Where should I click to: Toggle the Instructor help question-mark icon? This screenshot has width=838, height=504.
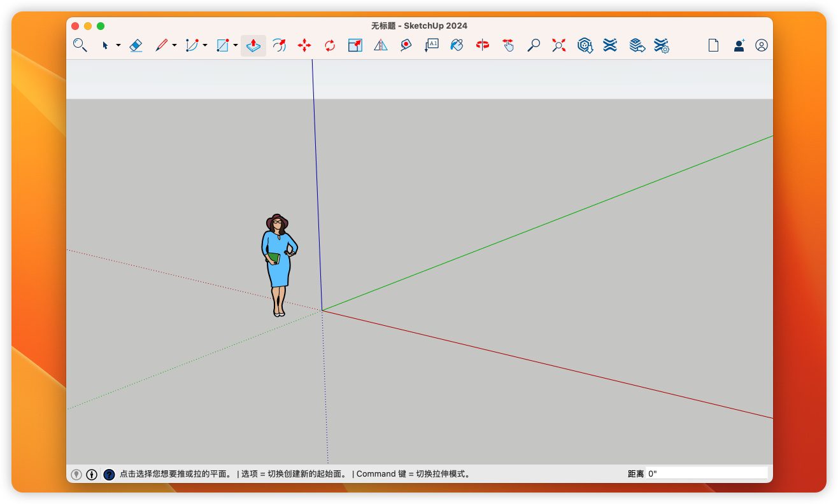(109, 474)
